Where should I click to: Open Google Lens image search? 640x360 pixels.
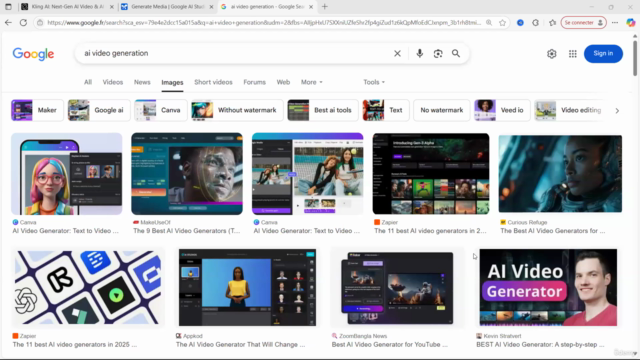click(x=438, y=53)
